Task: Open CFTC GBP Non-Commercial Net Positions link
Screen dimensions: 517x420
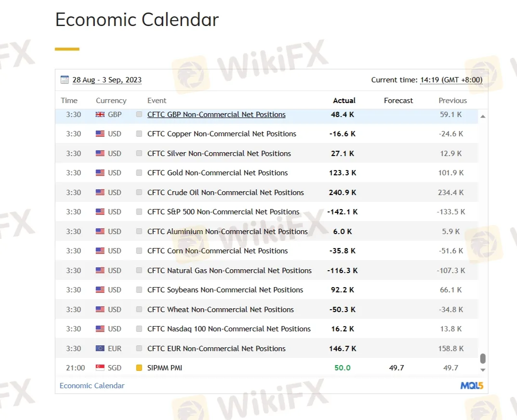Action: (216, 115)
